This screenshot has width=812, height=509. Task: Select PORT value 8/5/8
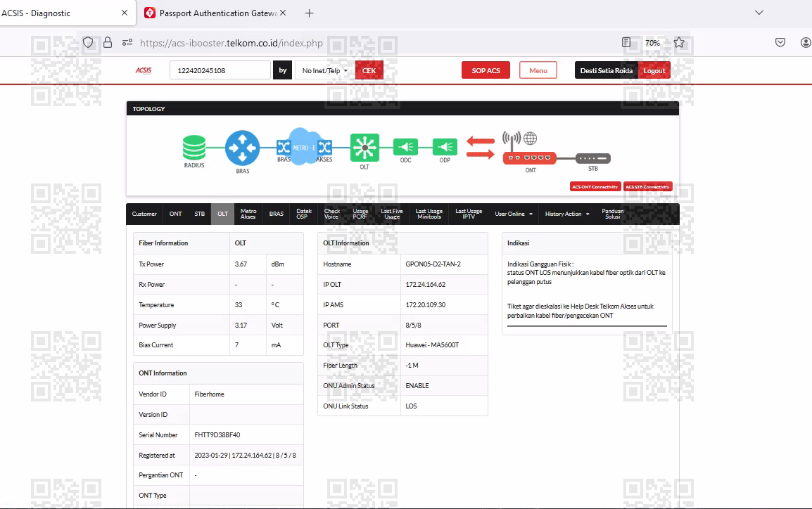pos(413,326)
